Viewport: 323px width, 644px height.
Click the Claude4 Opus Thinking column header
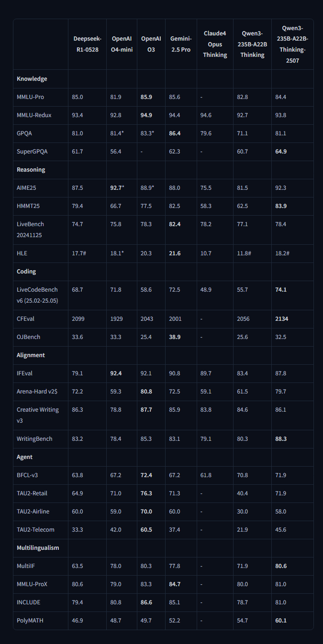click(x=215, y=44)
